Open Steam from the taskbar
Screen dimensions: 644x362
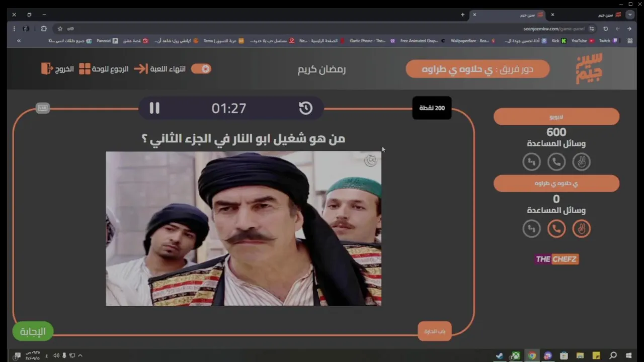click(499, 355)
